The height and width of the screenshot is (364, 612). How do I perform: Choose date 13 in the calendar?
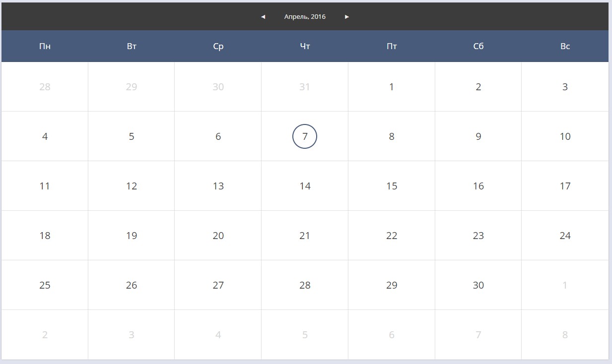pyautogui.click(x=218, y=186)
